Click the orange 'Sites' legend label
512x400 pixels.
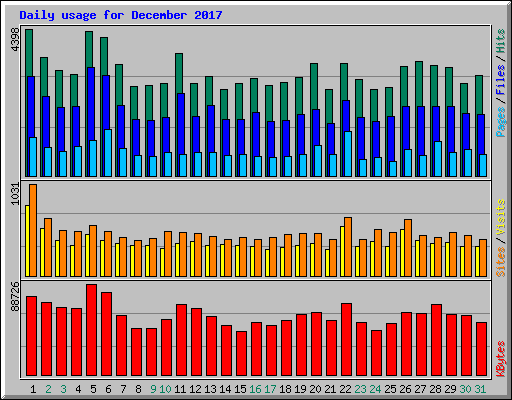tap(501, 262)
